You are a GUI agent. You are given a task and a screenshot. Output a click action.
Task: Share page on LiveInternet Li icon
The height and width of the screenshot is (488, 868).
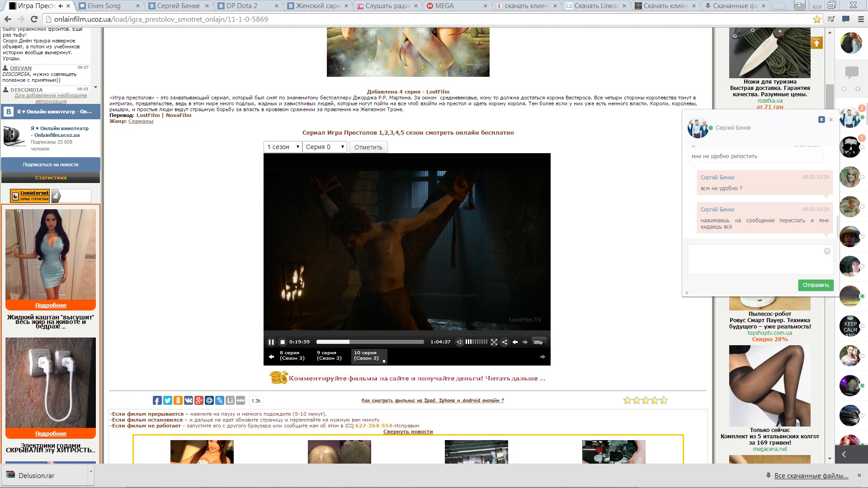tap(230, 400)
